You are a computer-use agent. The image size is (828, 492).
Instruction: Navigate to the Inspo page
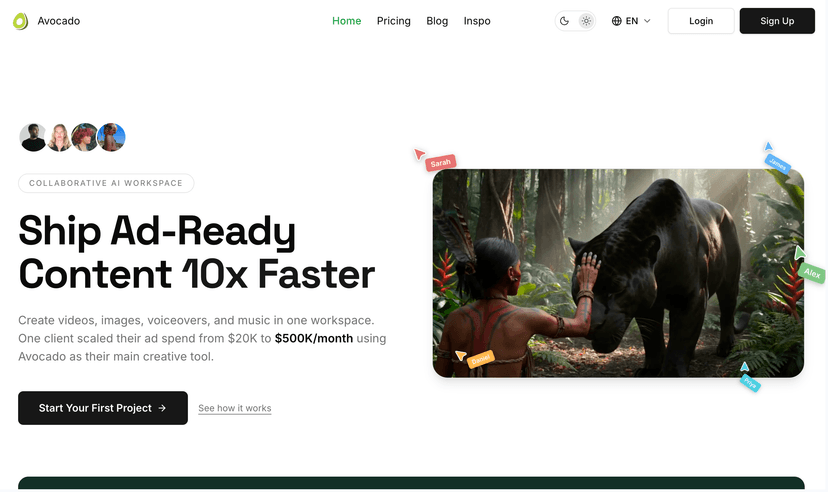click(477, 21)
